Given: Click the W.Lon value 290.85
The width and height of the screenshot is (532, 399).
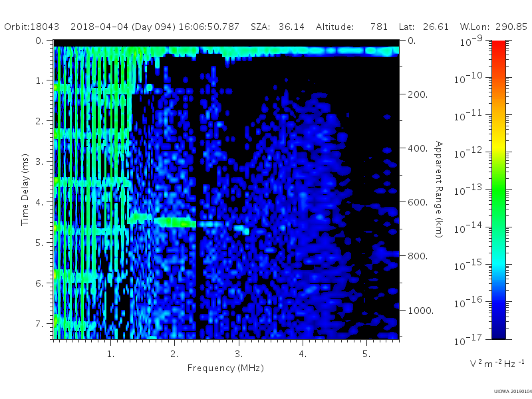Looking at the screenshot, I should [x=511, y=27].
